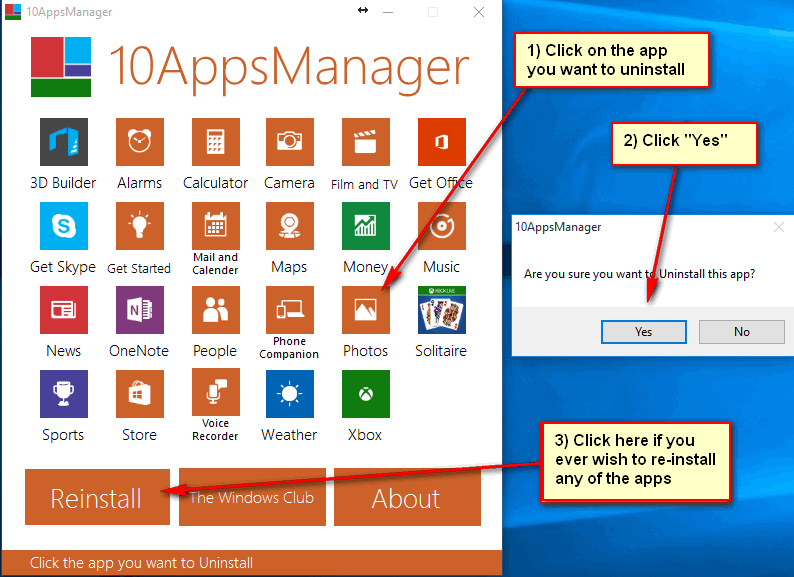Viewport: 794px width, 577px height.
Task: Select the Xbox app icon
Action: (x=366, y=394)
